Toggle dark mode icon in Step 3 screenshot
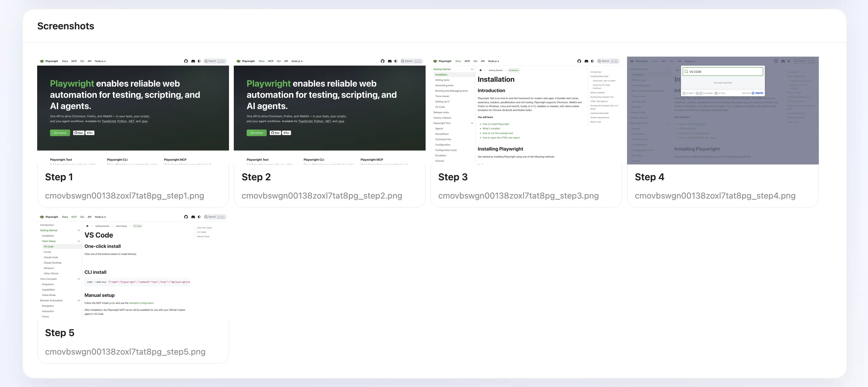This screenshot has width=868, height=387. 592,61
